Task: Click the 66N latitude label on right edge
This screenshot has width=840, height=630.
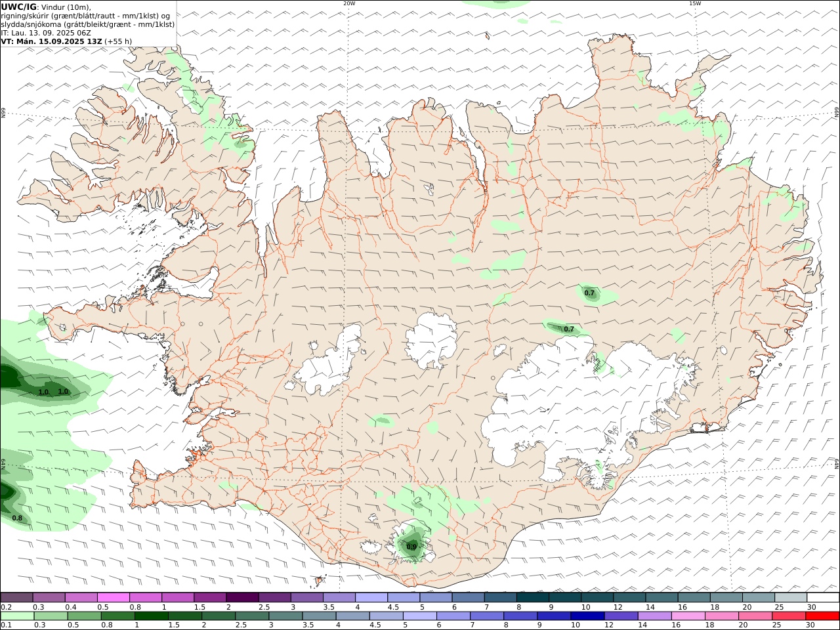Action: tap(837, 113)
